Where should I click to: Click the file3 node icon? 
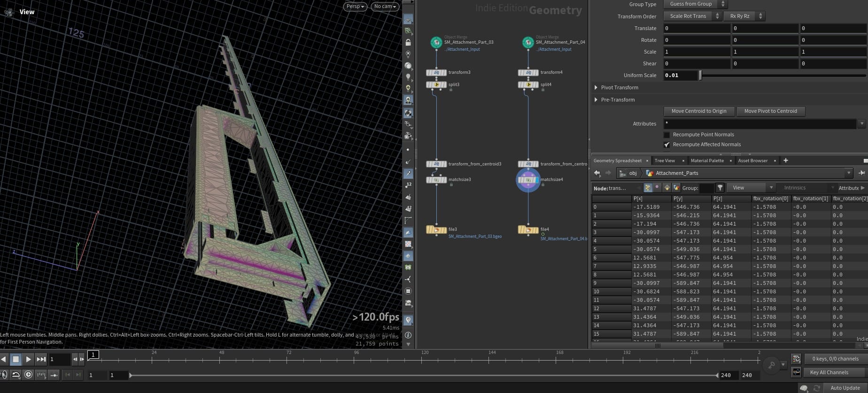click(436, 230)
